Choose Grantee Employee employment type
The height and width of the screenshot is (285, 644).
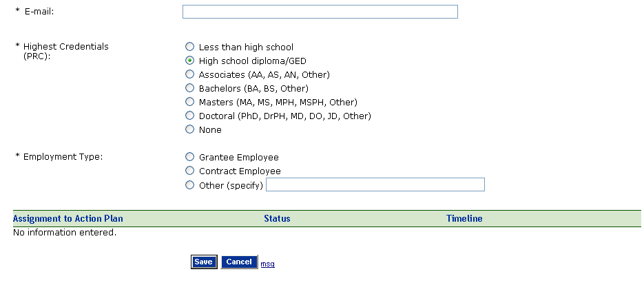tap(190, 157)
